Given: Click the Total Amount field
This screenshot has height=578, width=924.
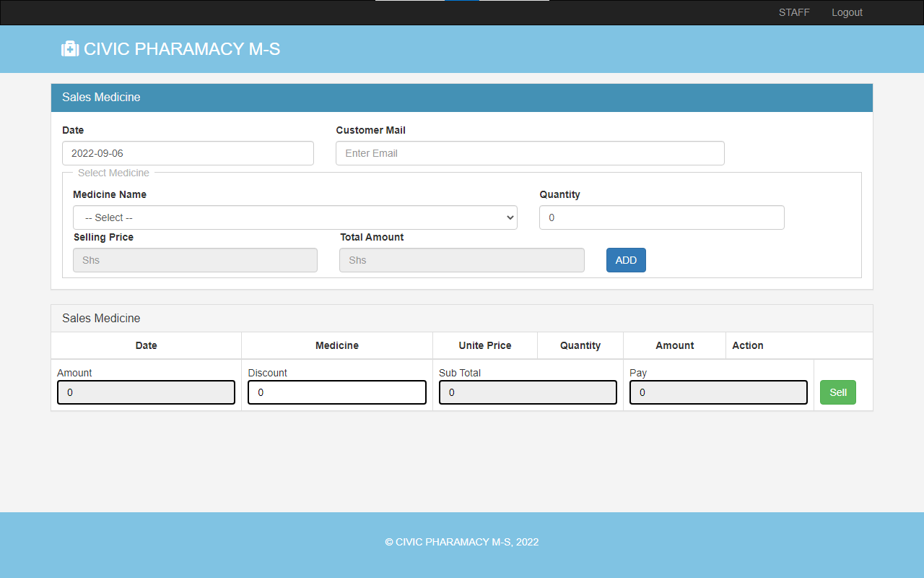Looking at the screenshot, I should (x=461, y=259).
